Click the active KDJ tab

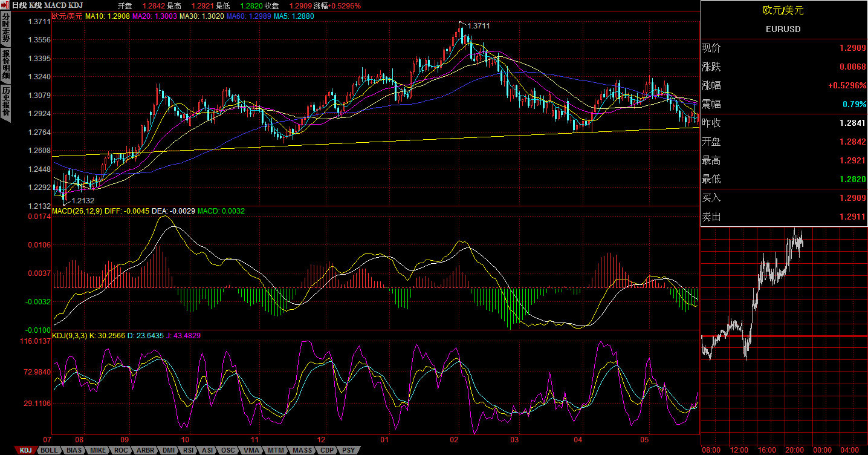point(25,450)
